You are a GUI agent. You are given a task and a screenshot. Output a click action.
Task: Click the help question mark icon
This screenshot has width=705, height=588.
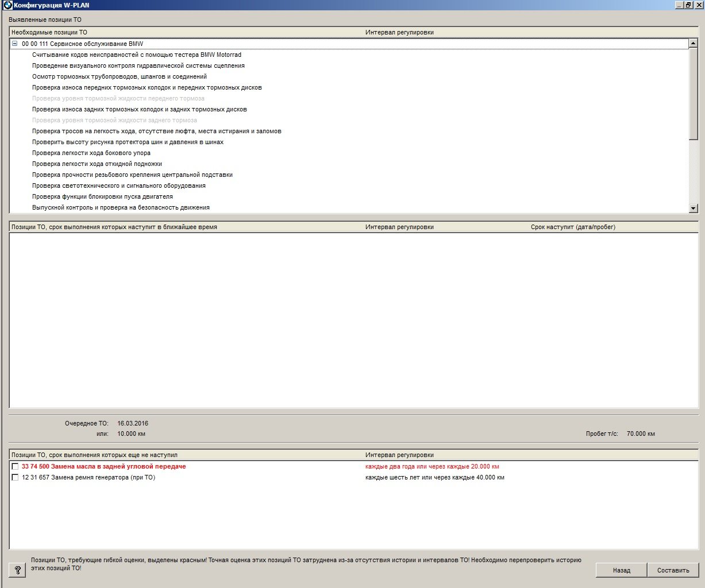17,570
